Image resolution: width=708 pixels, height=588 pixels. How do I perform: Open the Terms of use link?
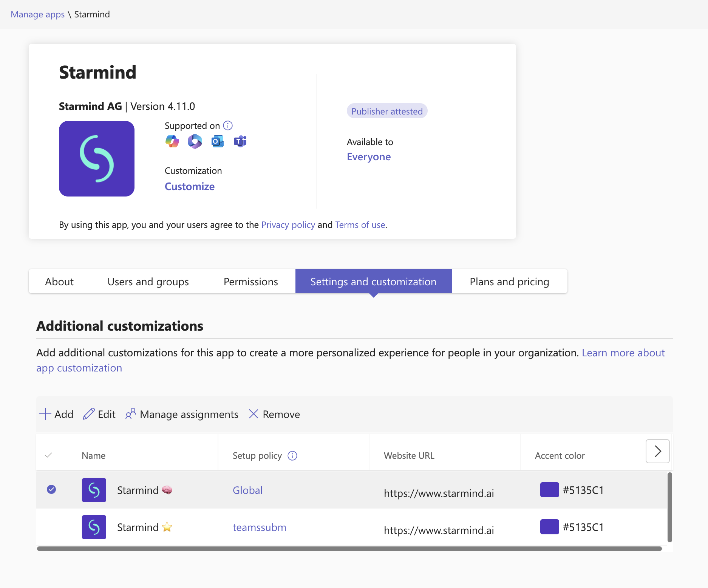(360, 225)
